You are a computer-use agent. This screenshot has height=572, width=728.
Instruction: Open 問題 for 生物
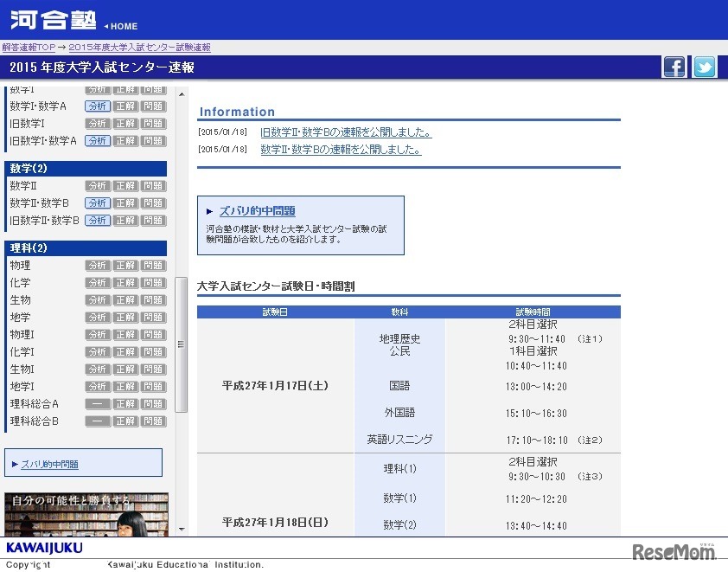pos(153,300)
